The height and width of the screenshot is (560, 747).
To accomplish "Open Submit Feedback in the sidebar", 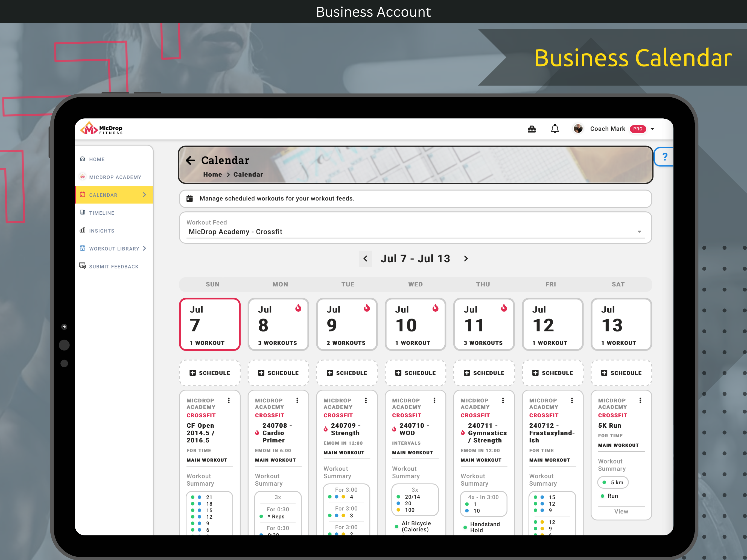I will tap(114, 267).
